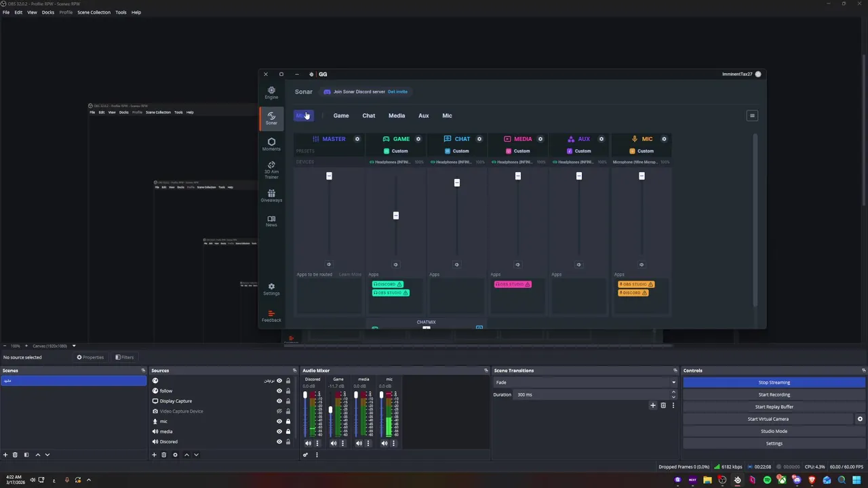Toggle lock on the Discored source

(288, 442)
